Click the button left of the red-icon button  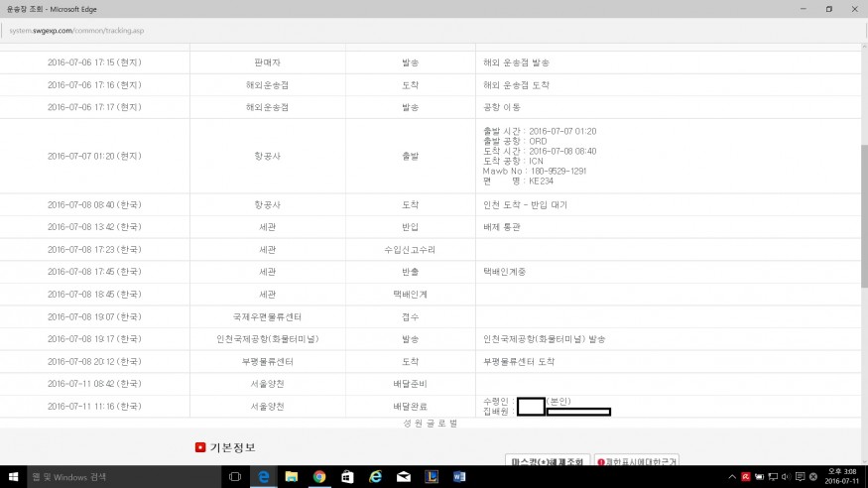click(x=548, y=461)
